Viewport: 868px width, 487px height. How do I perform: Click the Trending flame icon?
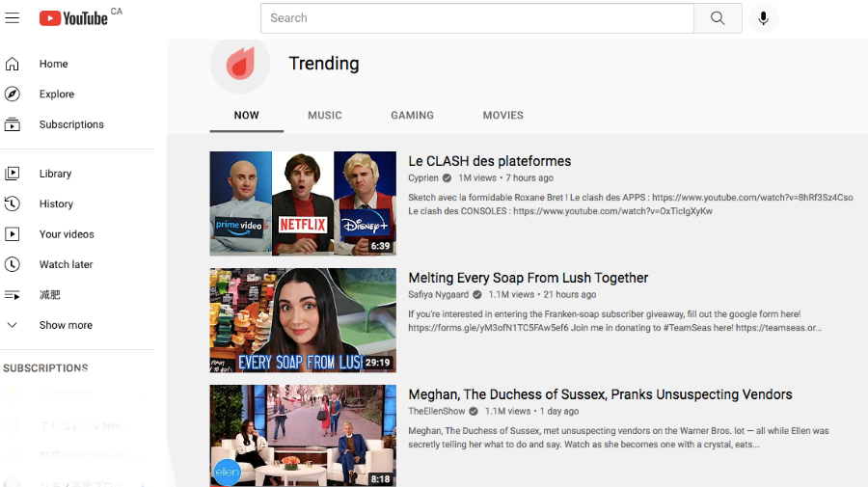coord(240,63)
